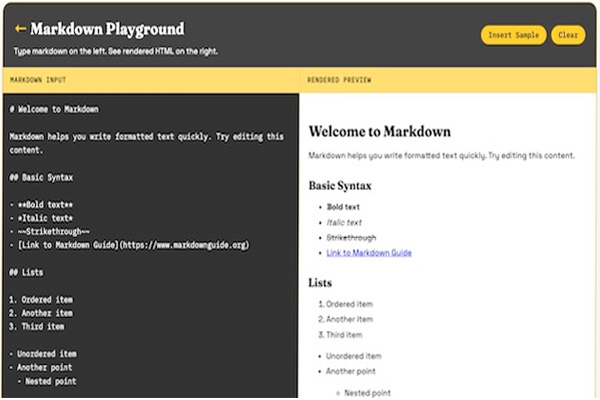The width and height of the screenshot is (600, 400).
Task: Click the '**Bold text**' source line
Action: (x=41, y=205)
